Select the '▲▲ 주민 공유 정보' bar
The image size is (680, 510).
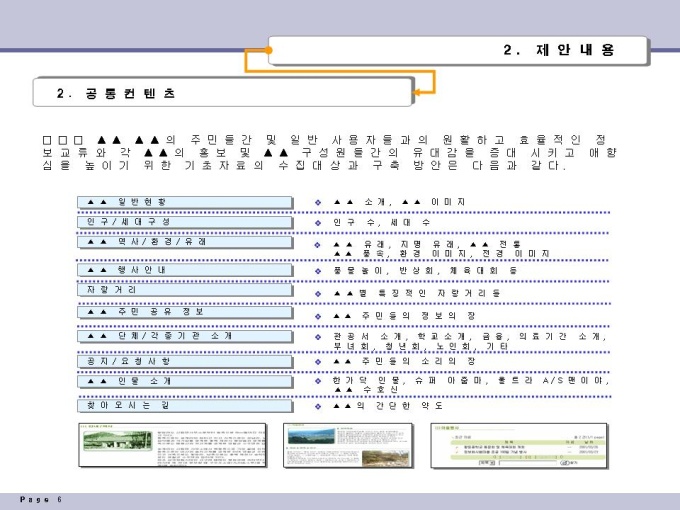pos(185,312)
